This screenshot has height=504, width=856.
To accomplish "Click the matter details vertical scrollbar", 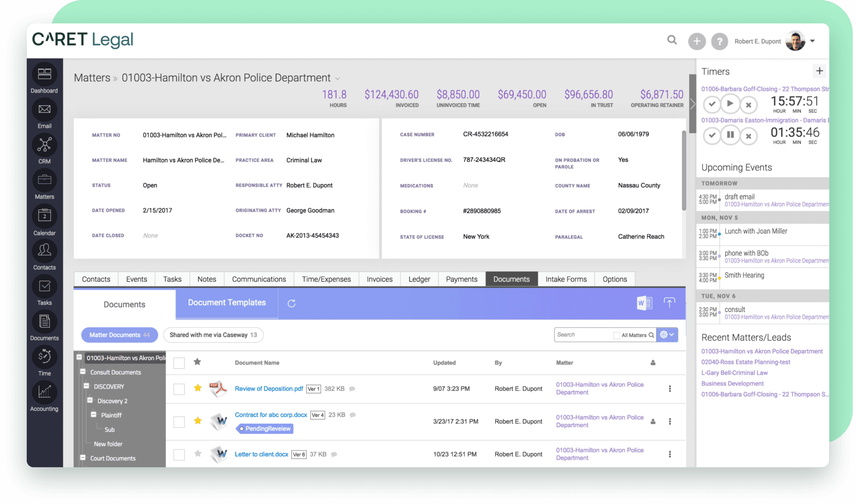I will pyautogui.click(x=684, y=171).
